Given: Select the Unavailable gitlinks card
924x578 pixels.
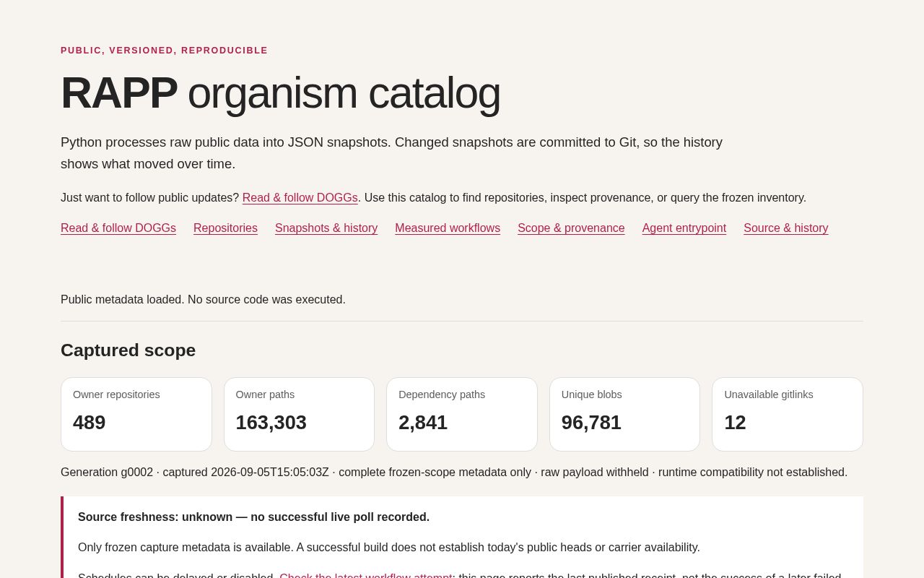Looking at the screenshot, I should 788,415.
